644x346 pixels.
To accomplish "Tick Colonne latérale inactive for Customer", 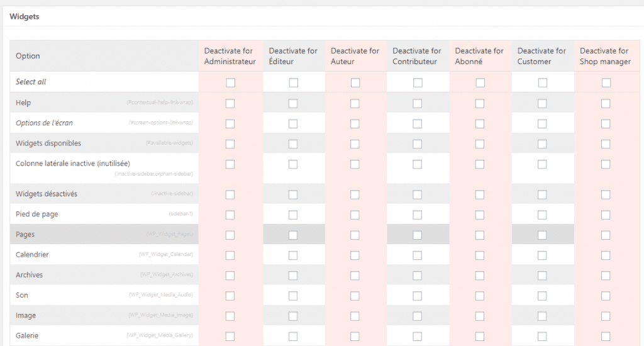I will click(x=542, y=164).
